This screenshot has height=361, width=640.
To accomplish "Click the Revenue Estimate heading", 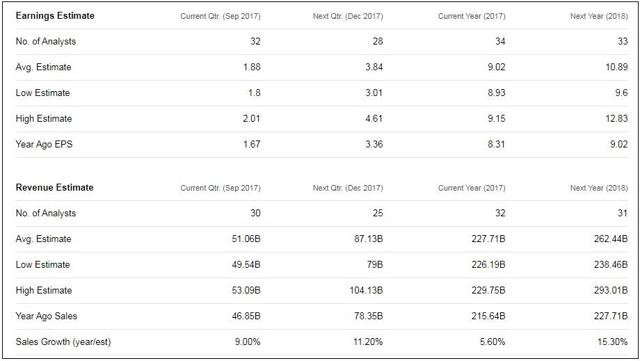I will pyautogui.click(x=54, y=187).
